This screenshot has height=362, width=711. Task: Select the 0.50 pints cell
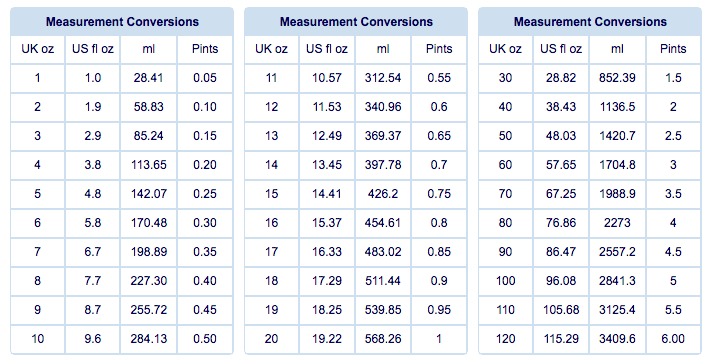click(x=205, y=339)
